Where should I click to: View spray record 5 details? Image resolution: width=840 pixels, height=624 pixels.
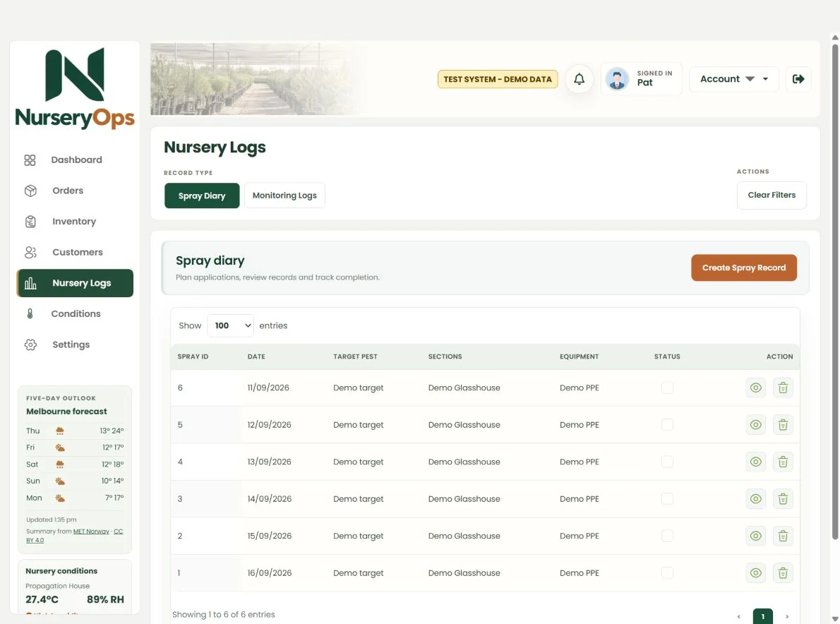tap(755, 425)
